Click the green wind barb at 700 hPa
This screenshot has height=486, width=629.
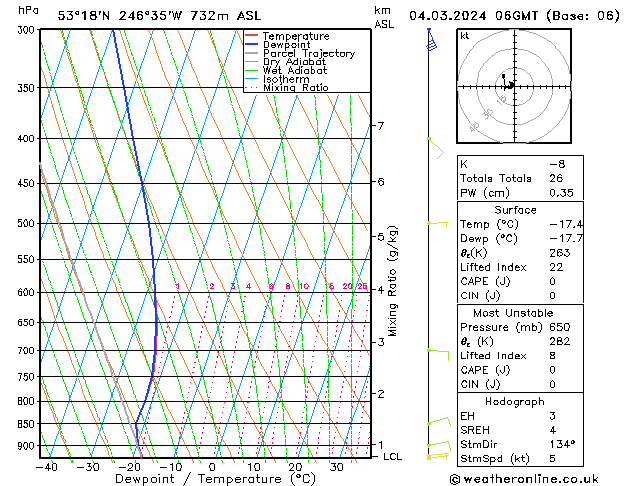pyautogui.click(x=438, y=354)
